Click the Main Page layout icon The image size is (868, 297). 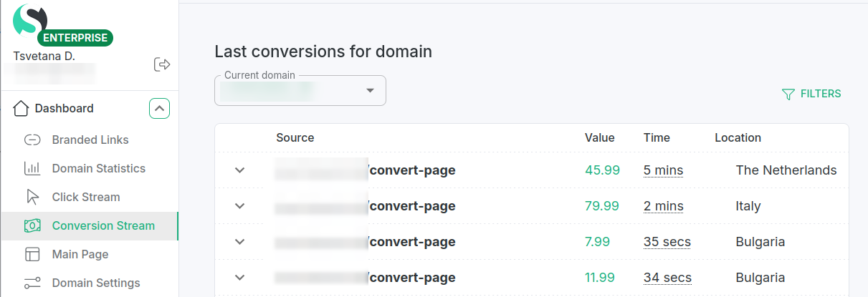pos(32,255)
